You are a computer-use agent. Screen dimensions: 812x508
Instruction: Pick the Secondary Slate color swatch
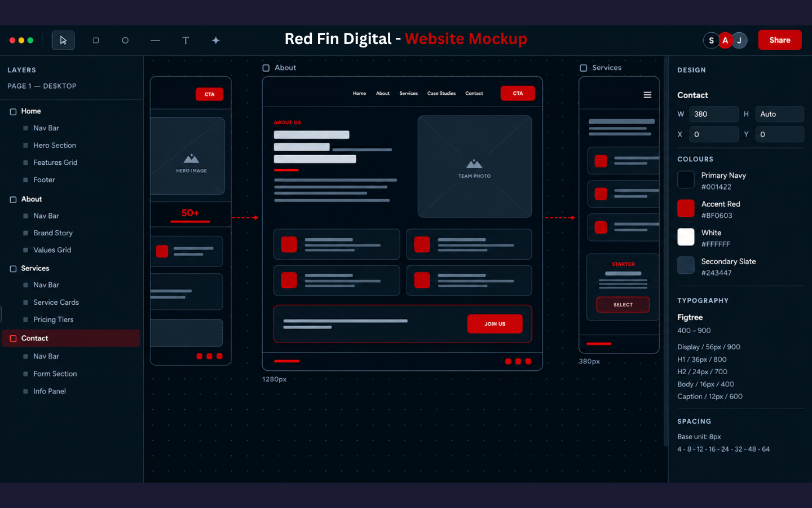686,265
